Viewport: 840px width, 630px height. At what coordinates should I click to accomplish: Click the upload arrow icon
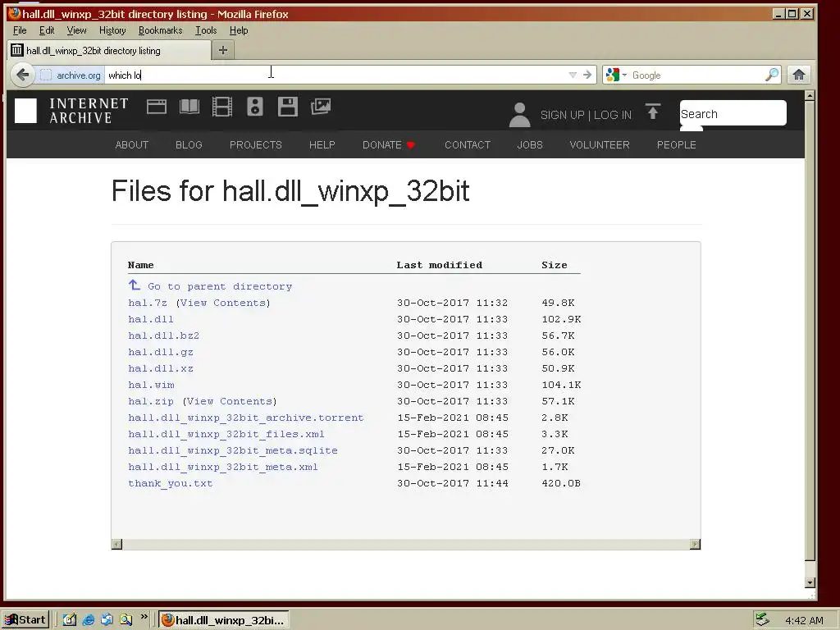click(652, 112)
